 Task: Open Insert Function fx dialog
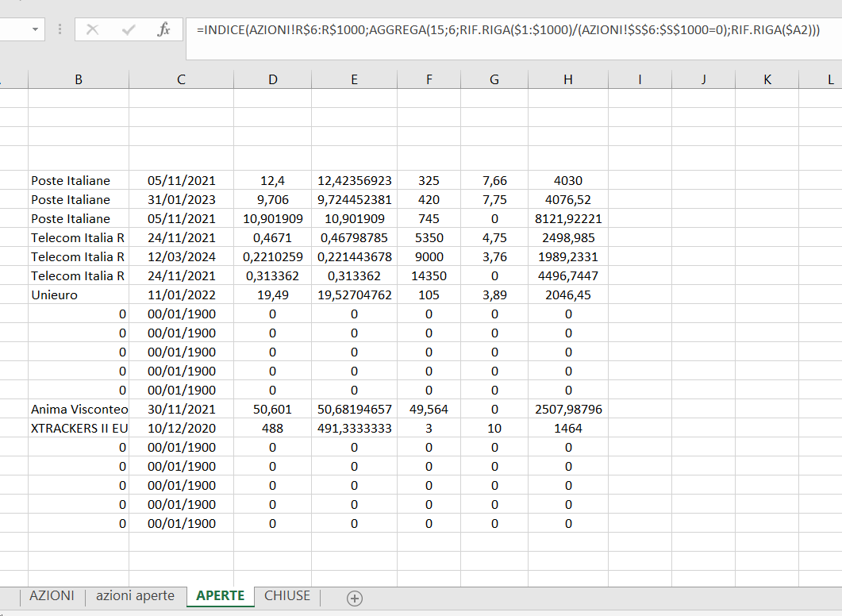coord(163,29)
